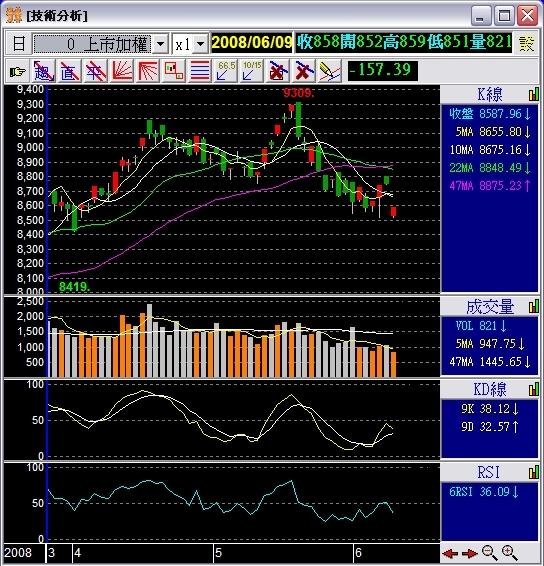Click the 日 daily period button
The image size is (544, 566).
click(19, 44)
